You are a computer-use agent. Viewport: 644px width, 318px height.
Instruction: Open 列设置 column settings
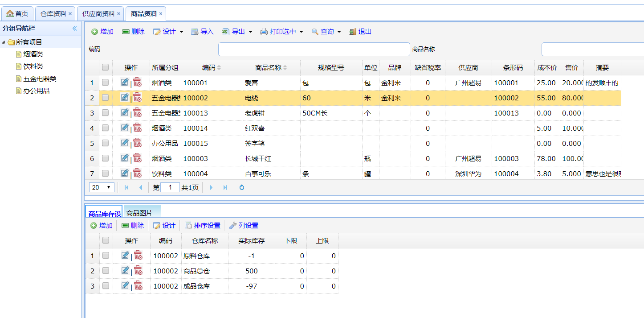point(244,226)
